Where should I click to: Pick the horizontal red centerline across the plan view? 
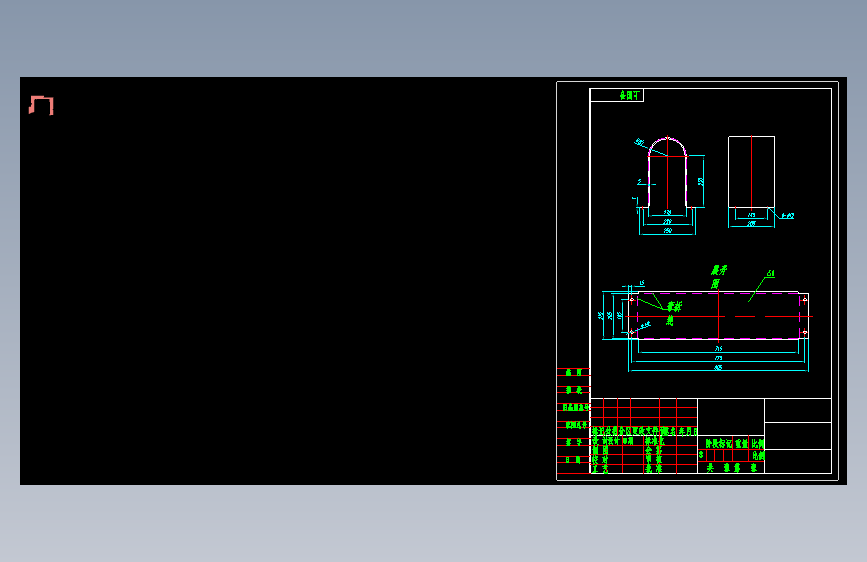(x=718, y=316)
